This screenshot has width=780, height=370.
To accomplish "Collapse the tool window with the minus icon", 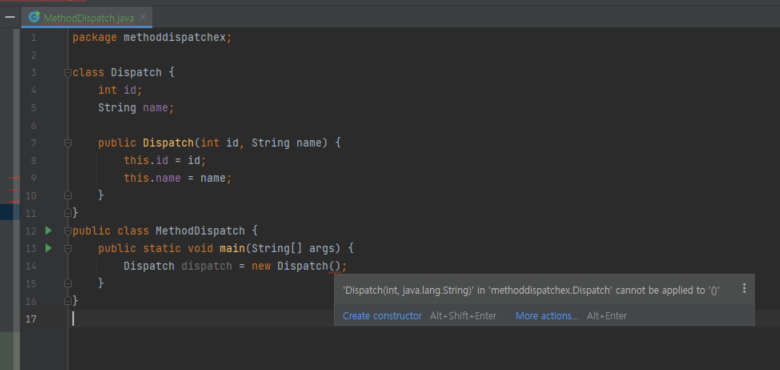I will pyautogui.click(x=9, y=18).
